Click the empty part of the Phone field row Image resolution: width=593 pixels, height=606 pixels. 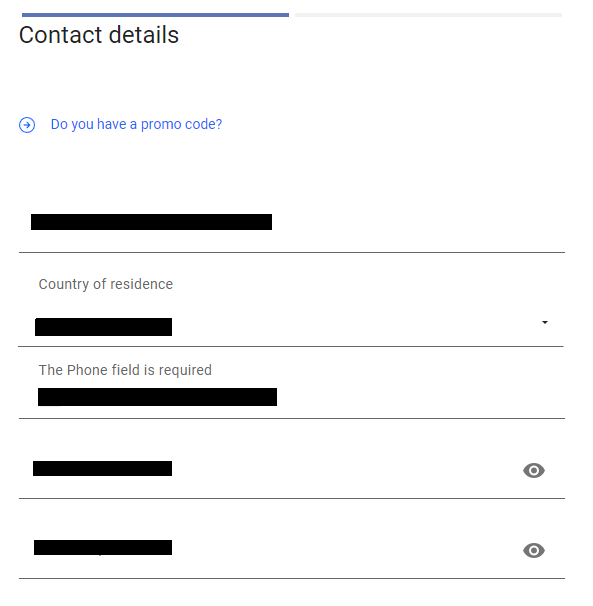[x=421, y=397]
